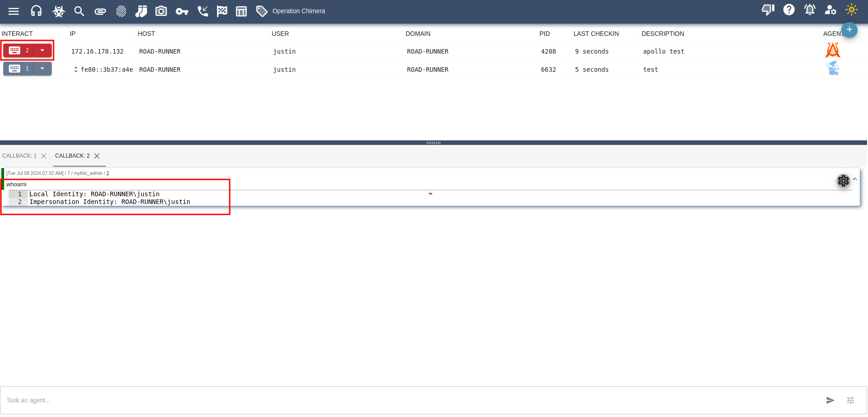Screen dimensions: 868x417
Task: Select IP cell 172.16.178.132
Action: 98,51
